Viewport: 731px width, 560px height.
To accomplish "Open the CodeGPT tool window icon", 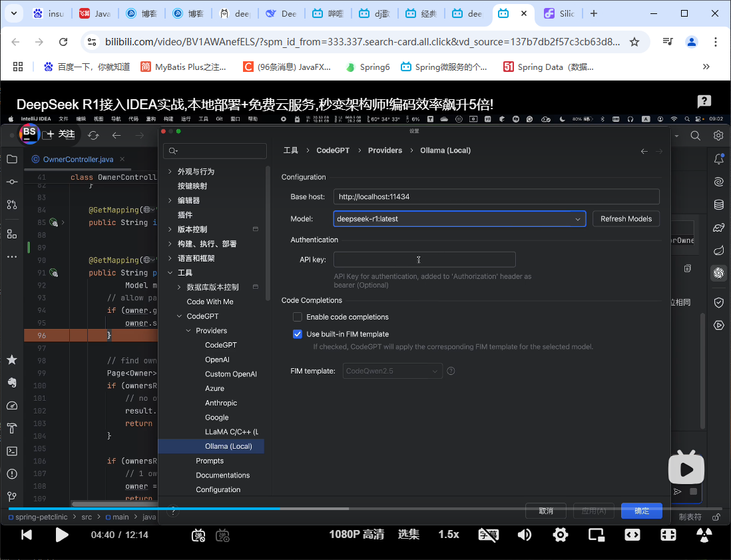I will (x=718, y=272).
